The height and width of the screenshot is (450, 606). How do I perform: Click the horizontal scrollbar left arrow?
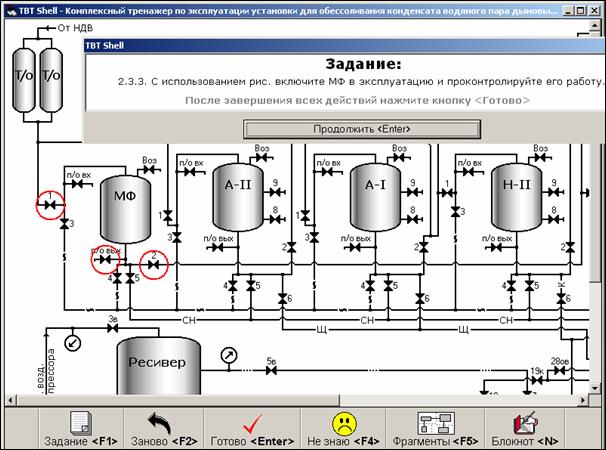(x=11, y=400)
